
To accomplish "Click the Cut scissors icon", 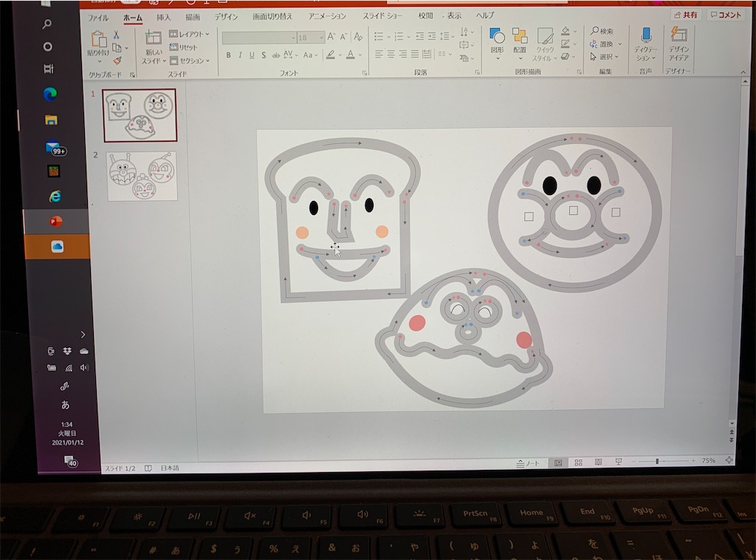I will pyautogui.click(x=116, y=35).
